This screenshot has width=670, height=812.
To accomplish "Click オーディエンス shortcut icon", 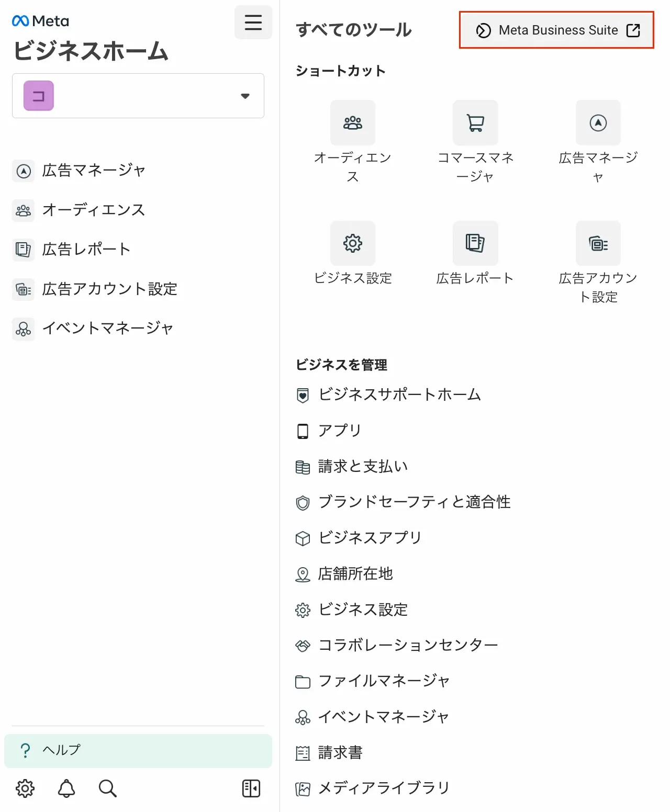I will click(353, 122).
